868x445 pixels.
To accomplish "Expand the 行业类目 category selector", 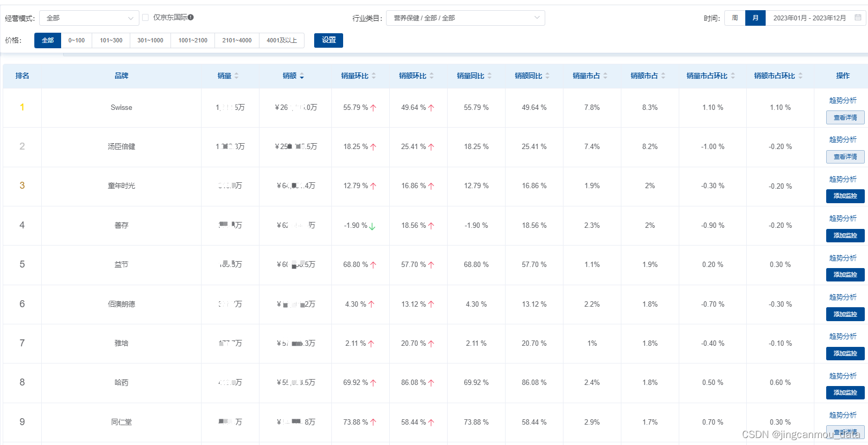I will (465, 18).
